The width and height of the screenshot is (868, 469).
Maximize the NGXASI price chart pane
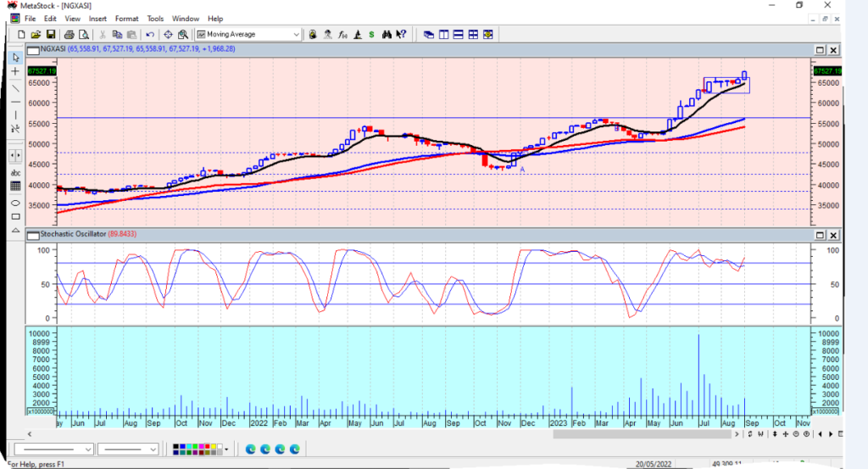coord(820,49)
